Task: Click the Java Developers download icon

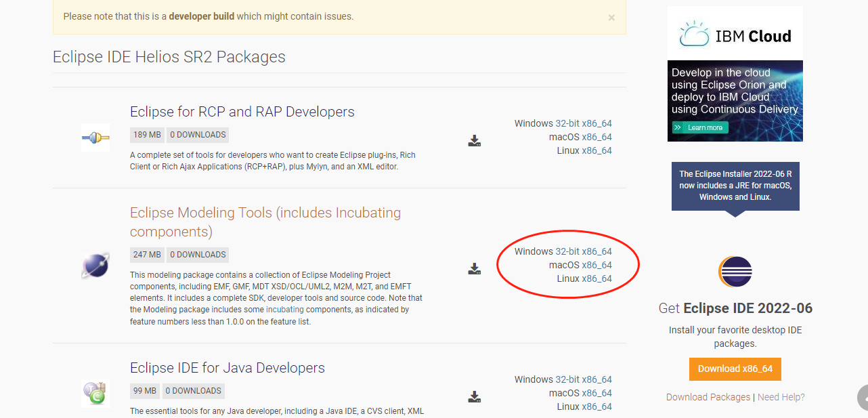Action: (x=475, y=397)
